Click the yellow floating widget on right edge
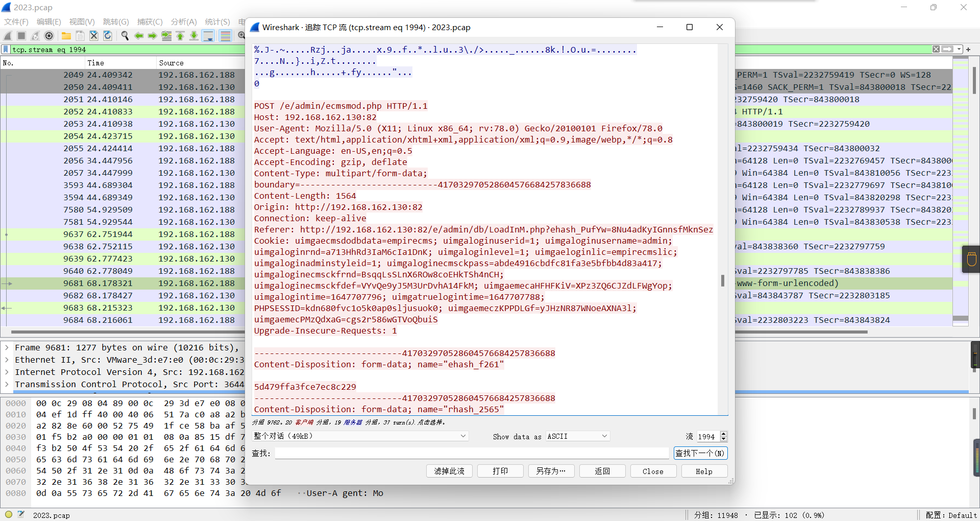980x521 pixels. [x=971, y=259]
